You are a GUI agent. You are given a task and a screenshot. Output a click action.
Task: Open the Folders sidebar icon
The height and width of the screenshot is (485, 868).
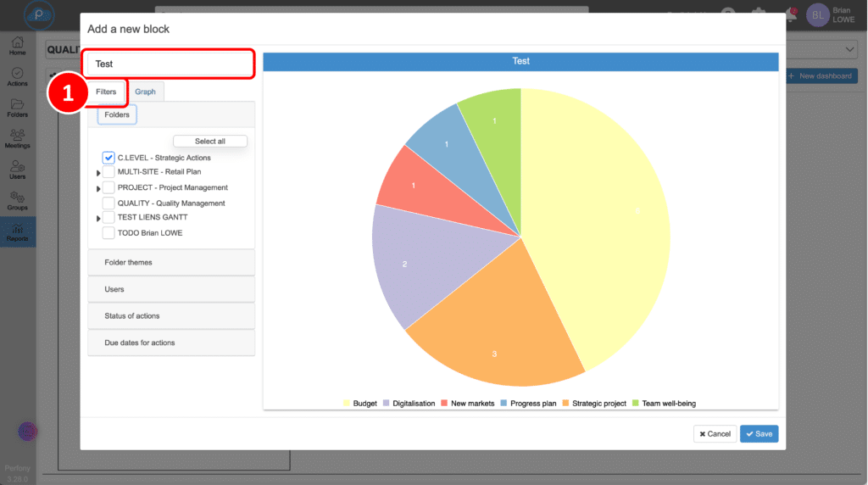(17, 108)
